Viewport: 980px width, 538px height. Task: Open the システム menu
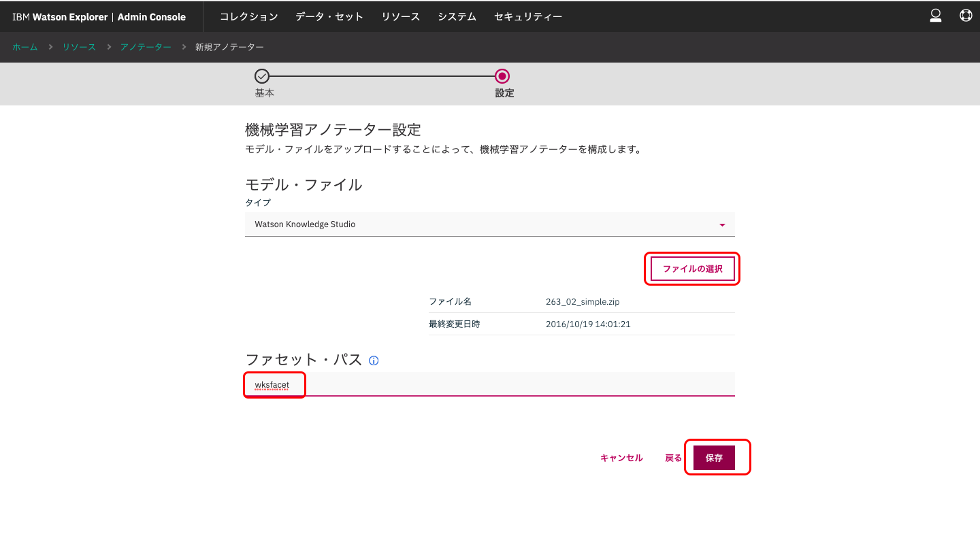(457, 16)
